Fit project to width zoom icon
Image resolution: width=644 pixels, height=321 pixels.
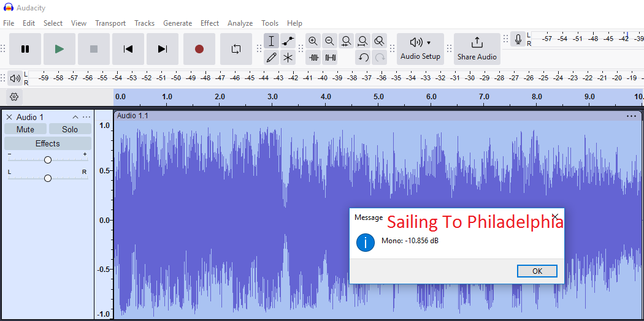click(x=362, y=41)
